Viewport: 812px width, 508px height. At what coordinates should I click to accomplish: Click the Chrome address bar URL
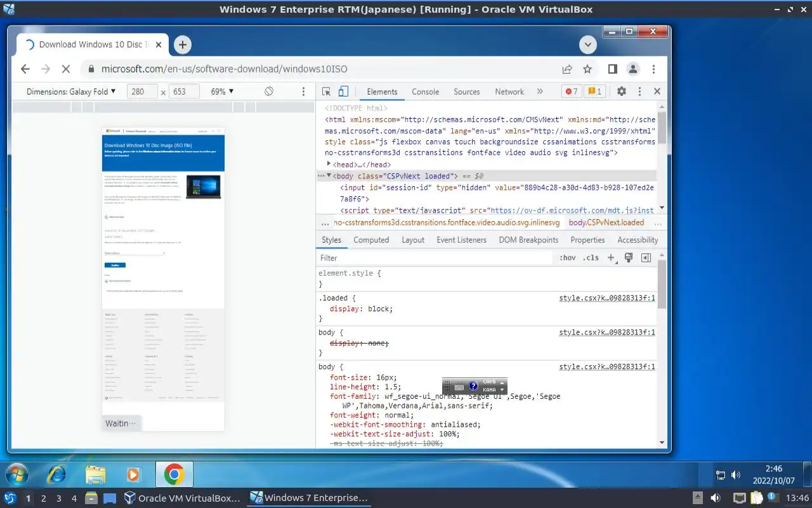pos(225,69)
